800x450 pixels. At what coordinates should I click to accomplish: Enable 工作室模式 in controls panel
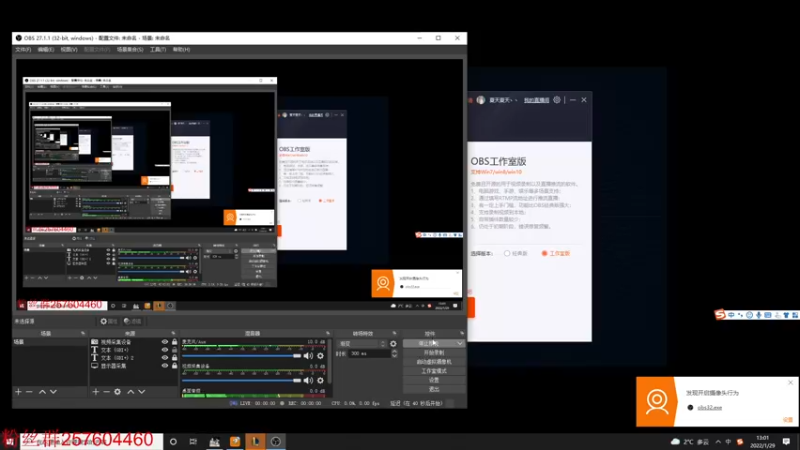(434, 371)
